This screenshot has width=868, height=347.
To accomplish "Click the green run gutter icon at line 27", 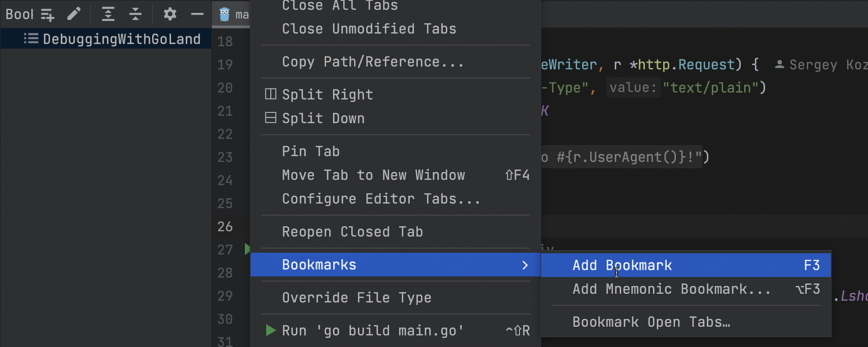I will 247,249.
